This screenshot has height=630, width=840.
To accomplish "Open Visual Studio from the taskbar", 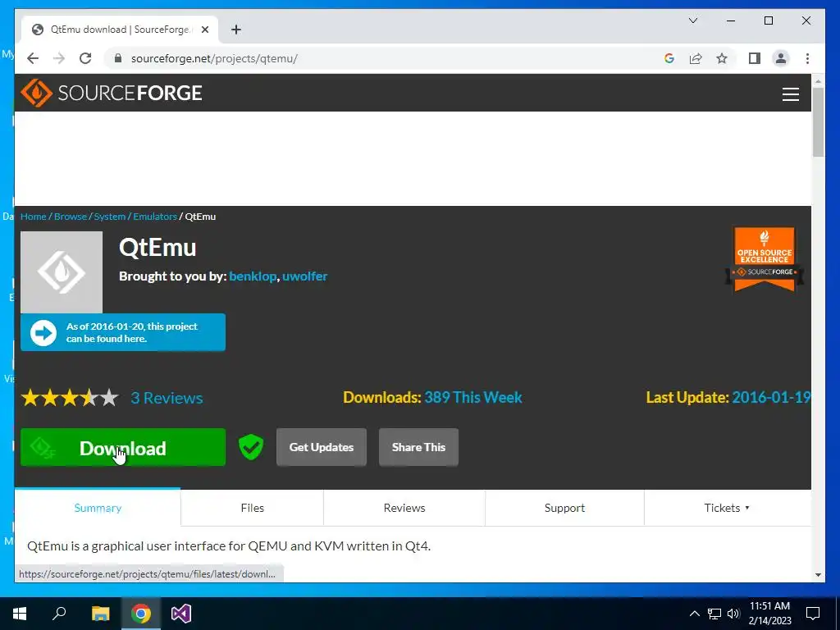I will tap(181, 614).
